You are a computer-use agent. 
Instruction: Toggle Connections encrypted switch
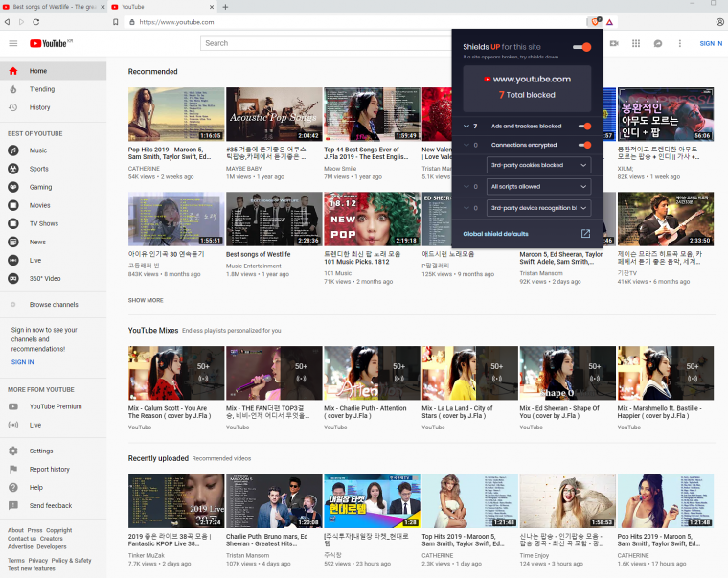[585, 145]
